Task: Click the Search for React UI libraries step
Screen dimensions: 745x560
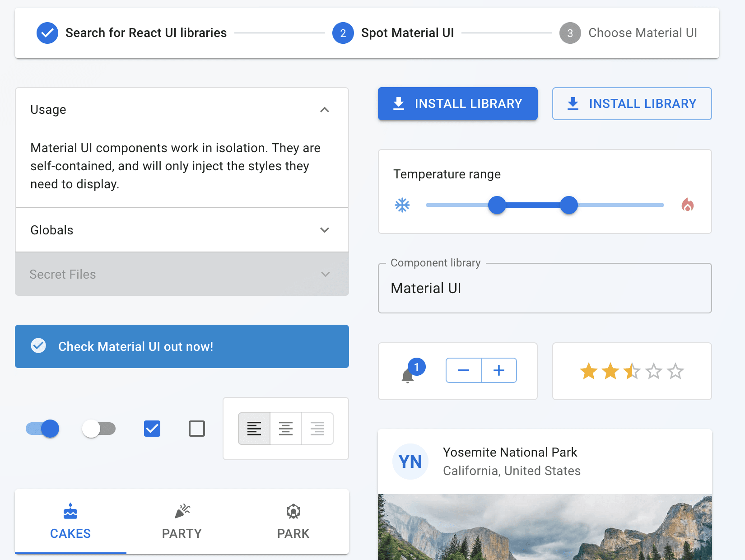Action: coord(146,33)
